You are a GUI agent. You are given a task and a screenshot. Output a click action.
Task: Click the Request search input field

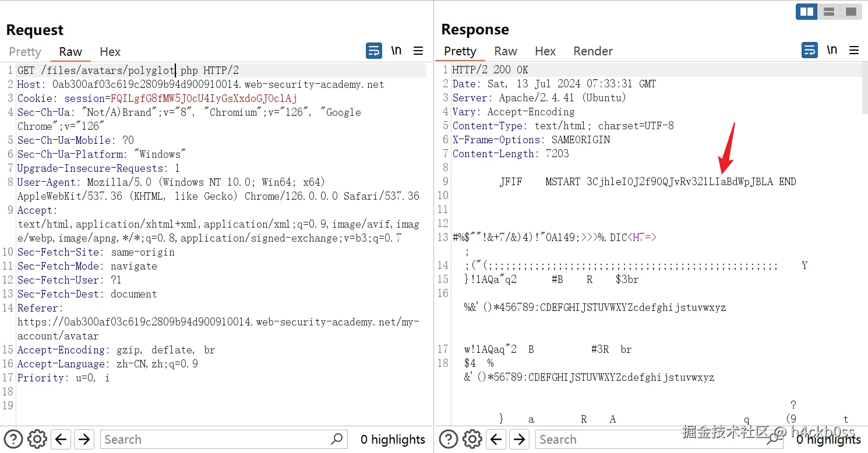(216, 439)
